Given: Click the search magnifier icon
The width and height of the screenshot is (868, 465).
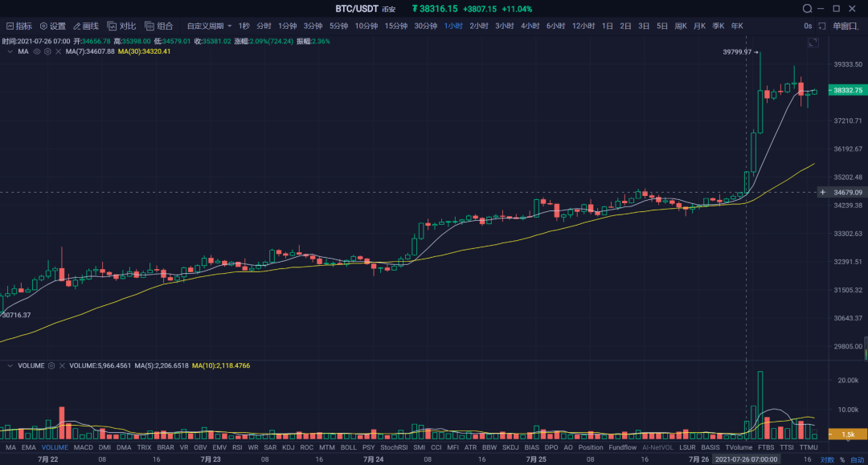Looking at the screenshot, I should pyautogui.click(x=808, y=9).
